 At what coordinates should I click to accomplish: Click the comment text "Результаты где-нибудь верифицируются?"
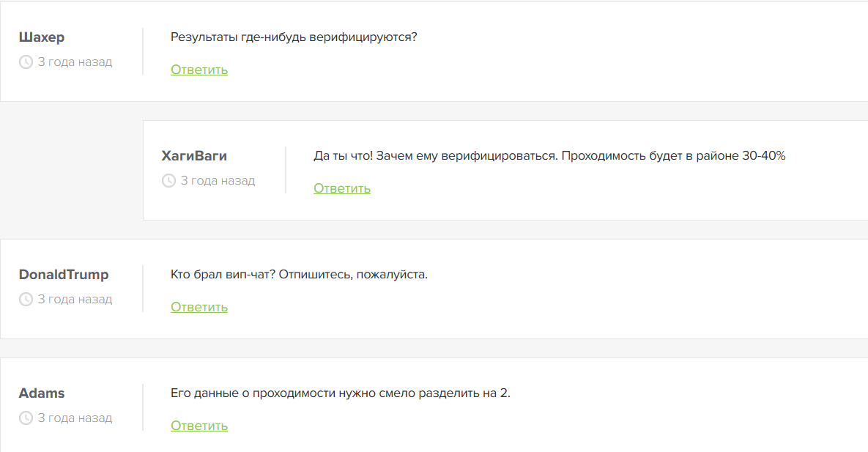click(294, 37)
